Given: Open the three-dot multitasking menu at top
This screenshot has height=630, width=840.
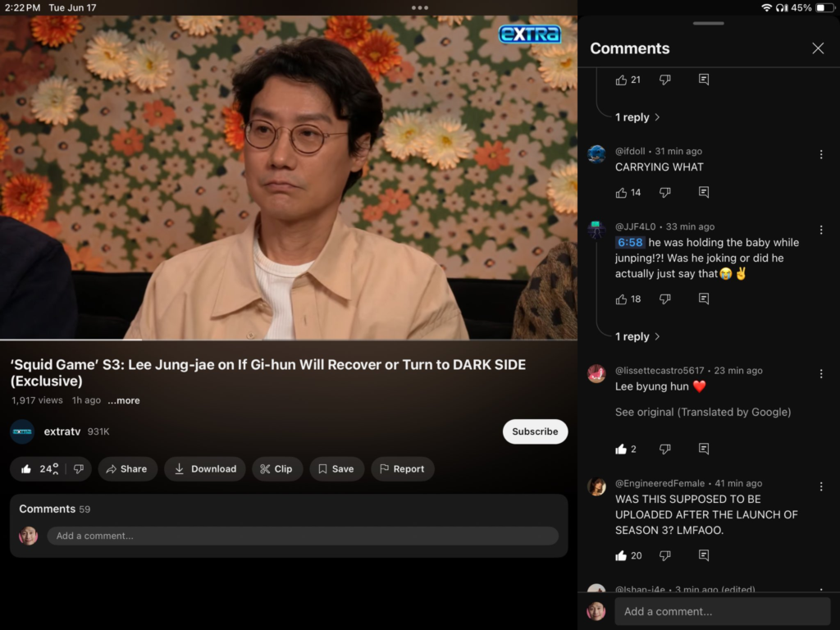Looking at the screenshot, I should click(419, 7).
